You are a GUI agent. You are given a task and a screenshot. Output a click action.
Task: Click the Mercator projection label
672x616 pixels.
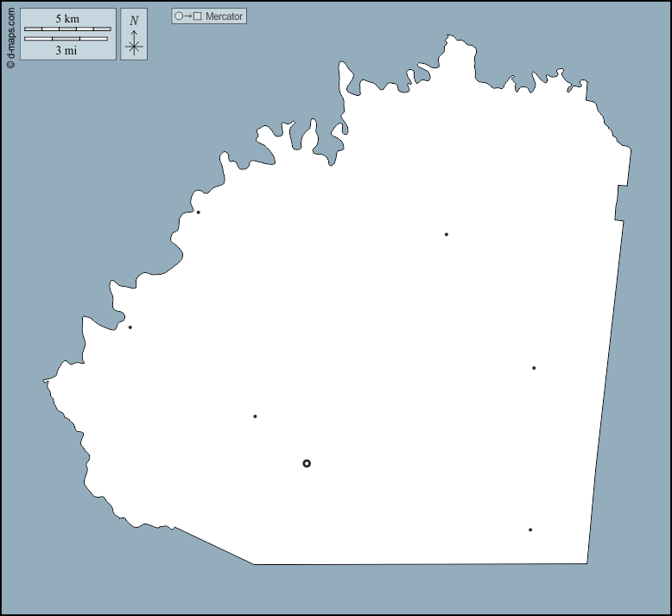point(224,16)
